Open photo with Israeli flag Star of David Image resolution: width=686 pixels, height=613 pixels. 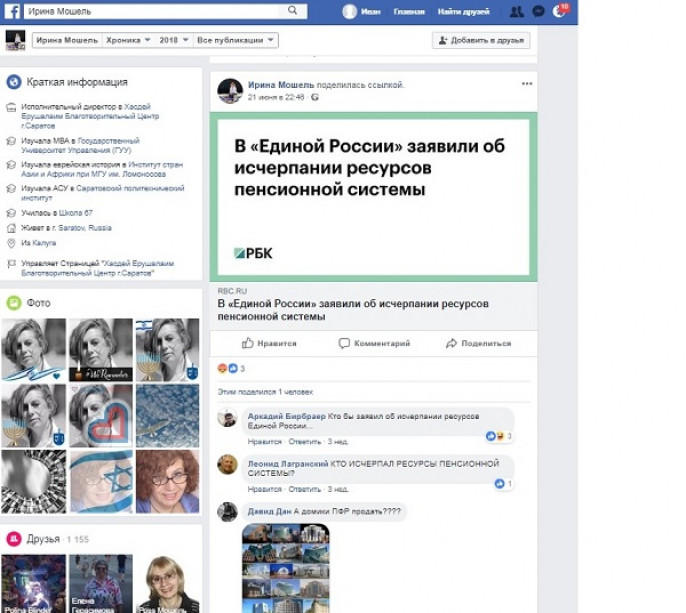pos(101,481)
